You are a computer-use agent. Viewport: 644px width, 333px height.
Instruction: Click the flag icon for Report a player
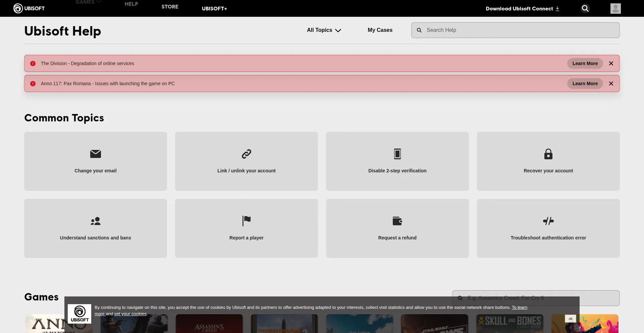tap(246, 221)
